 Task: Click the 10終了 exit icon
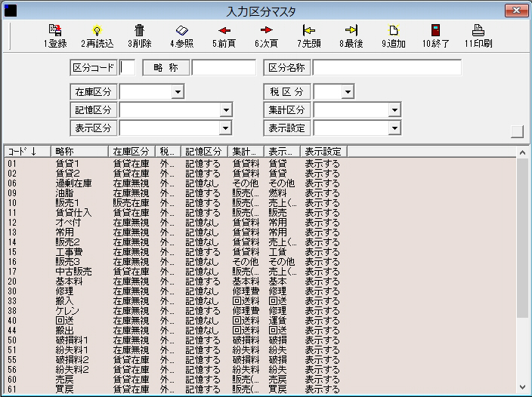click(x=435, y=31)
